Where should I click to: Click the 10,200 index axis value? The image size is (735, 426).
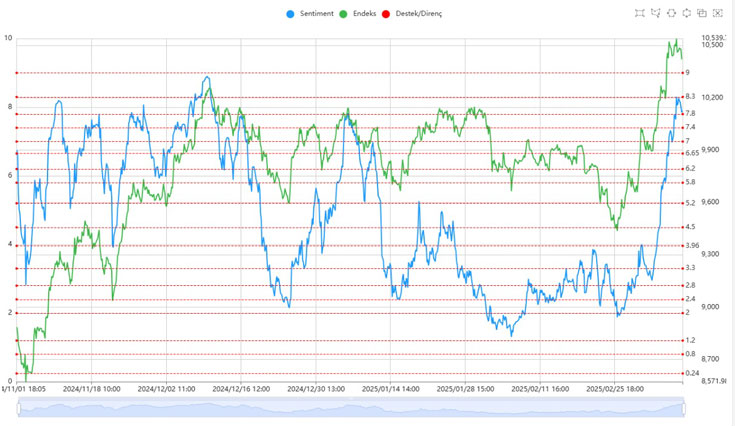coord(712,97)
